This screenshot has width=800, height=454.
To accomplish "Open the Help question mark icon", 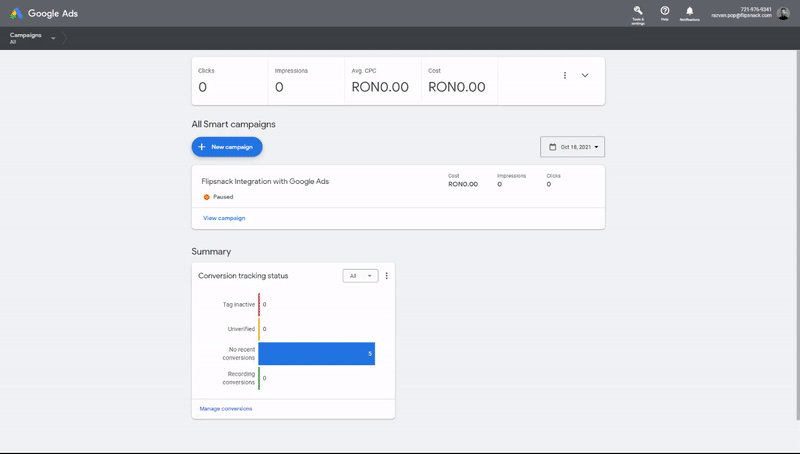I will (x=664, y=13).
